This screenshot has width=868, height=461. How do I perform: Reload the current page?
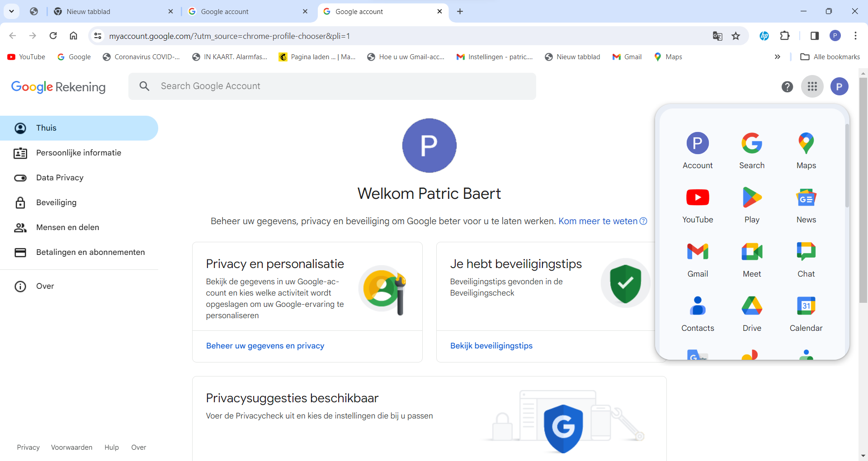(x=53, y=36)
